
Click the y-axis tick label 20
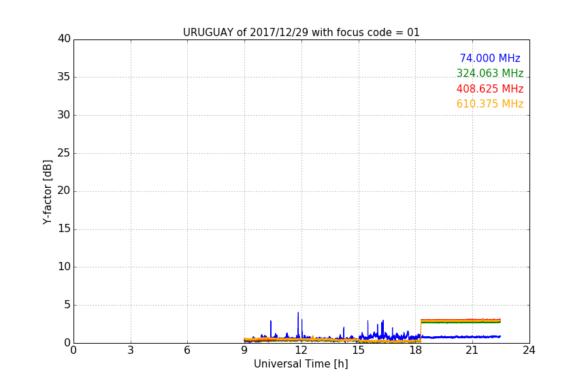click(x=64, y=191)
